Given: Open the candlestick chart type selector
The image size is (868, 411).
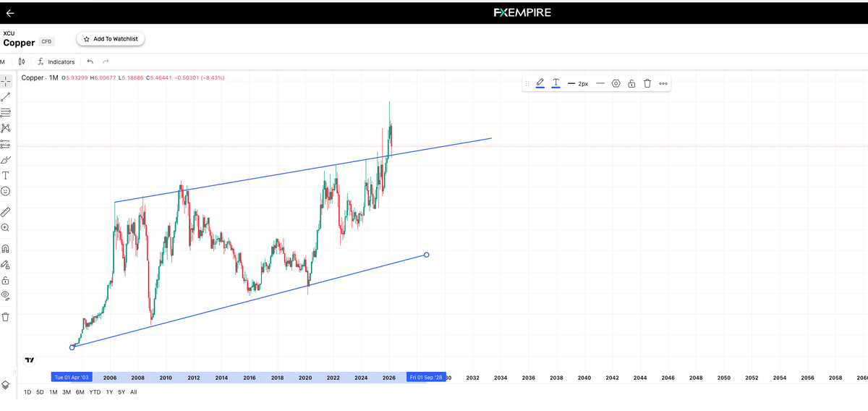Looking at the screenshot, I should [22, 62].
